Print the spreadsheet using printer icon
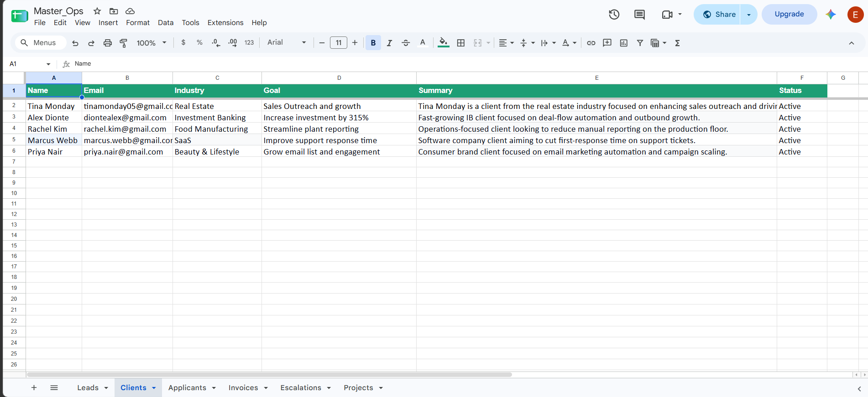Image resolution: width=868 pixels, height=397 pixels. 108,43
